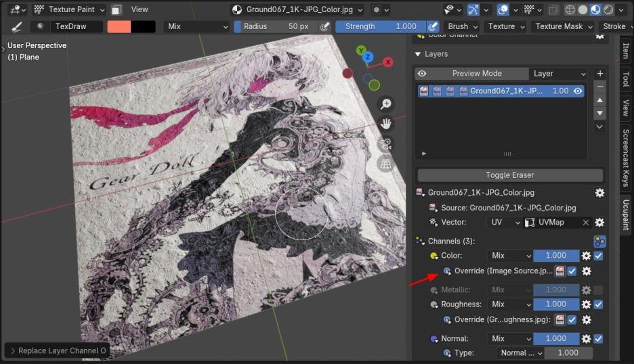Image resolution: width=634 pixels, height=364 pixels.
Task: Uncheck the Roughness channel enable checkbox
Action: click(x=599, y=304)
